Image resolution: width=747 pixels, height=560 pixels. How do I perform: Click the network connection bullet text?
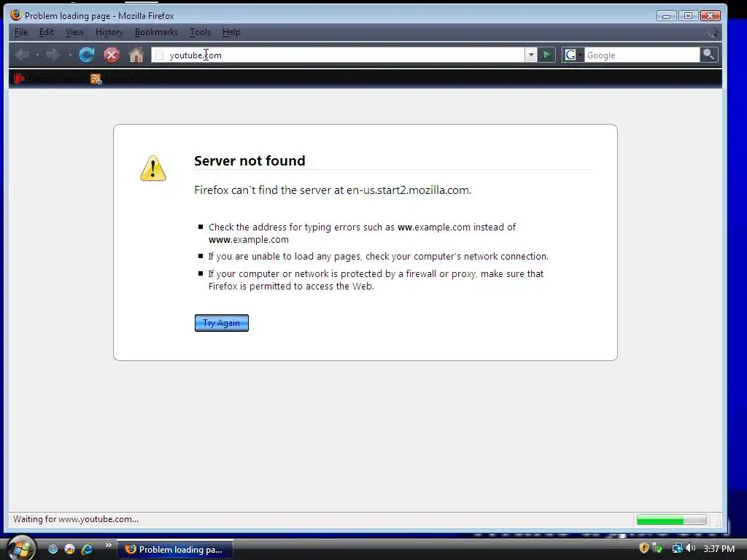(x=379, y=256)
